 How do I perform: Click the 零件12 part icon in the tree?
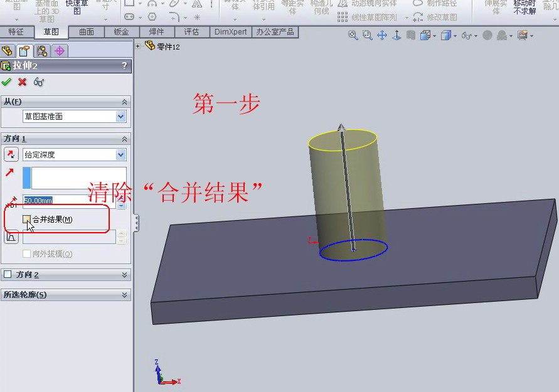click(x=150, y=45)
